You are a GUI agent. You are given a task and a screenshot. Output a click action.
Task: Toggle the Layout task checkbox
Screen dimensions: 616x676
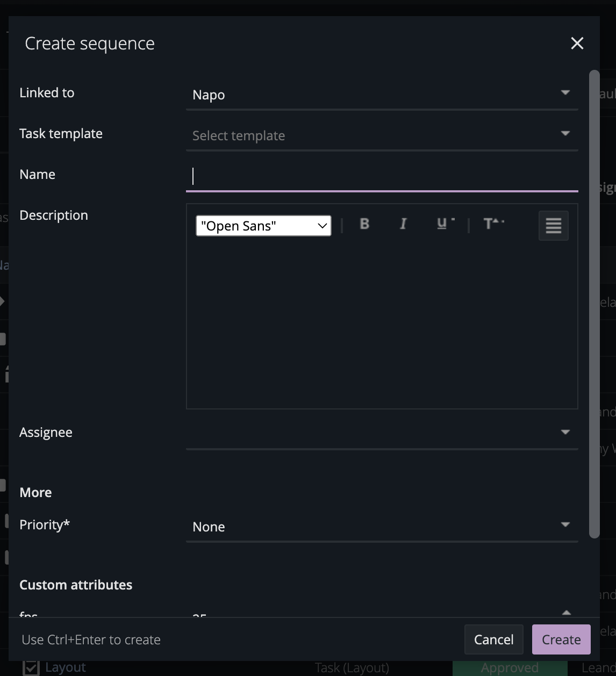point(31,667)
